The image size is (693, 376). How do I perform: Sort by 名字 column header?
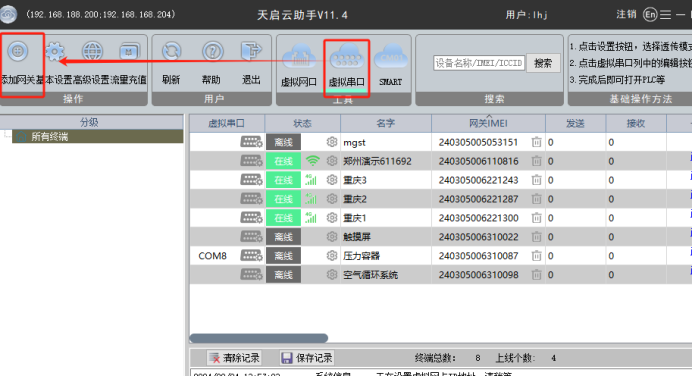click(x=386, y=123)
